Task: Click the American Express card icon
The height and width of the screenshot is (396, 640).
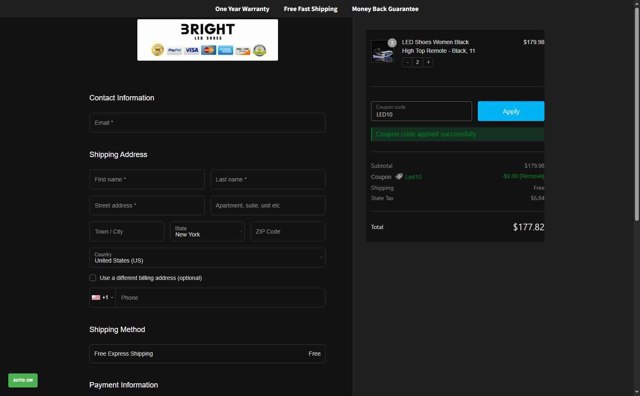Action: point(225,50)
